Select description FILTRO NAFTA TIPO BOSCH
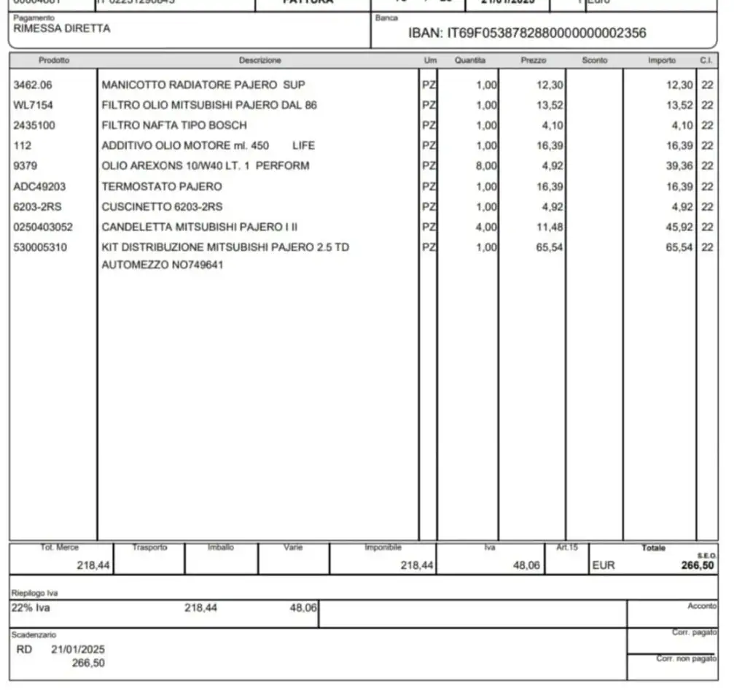 174,125
